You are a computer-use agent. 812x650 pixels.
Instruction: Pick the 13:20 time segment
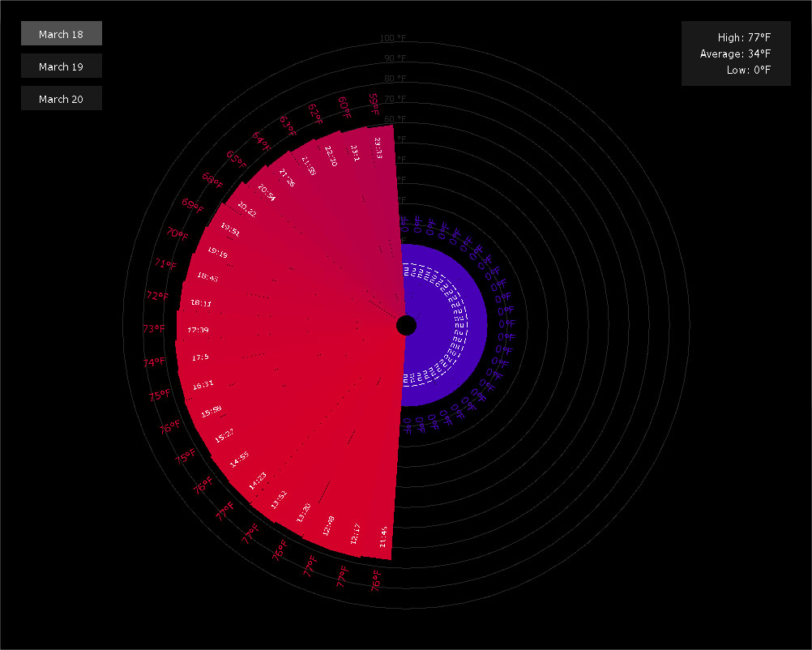click(x=304, y=512)
